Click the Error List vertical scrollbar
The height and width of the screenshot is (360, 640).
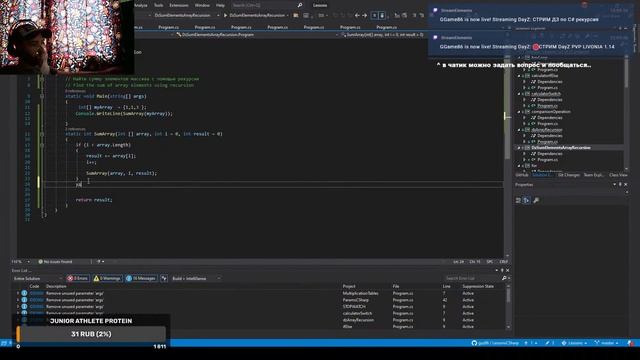tap(508, 306)
